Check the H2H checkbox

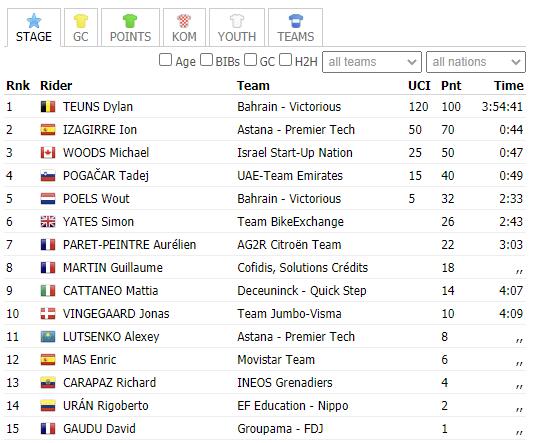pos(285,60)
